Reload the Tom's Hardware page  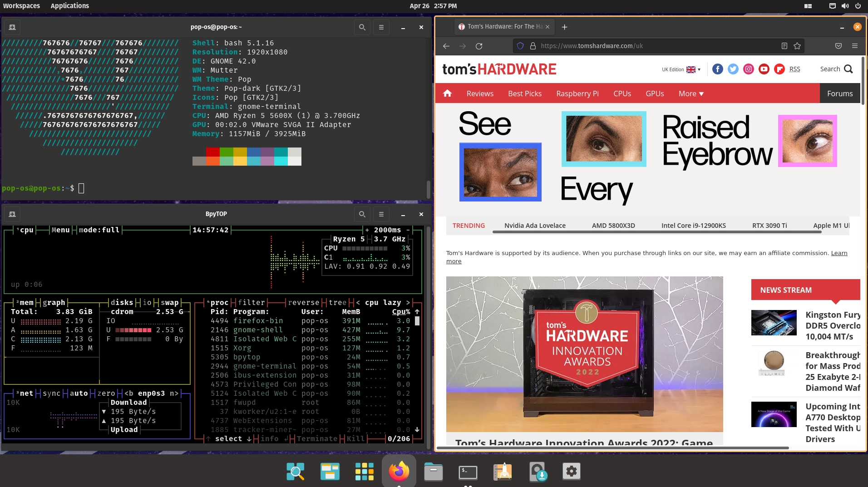tap(479, 46)
